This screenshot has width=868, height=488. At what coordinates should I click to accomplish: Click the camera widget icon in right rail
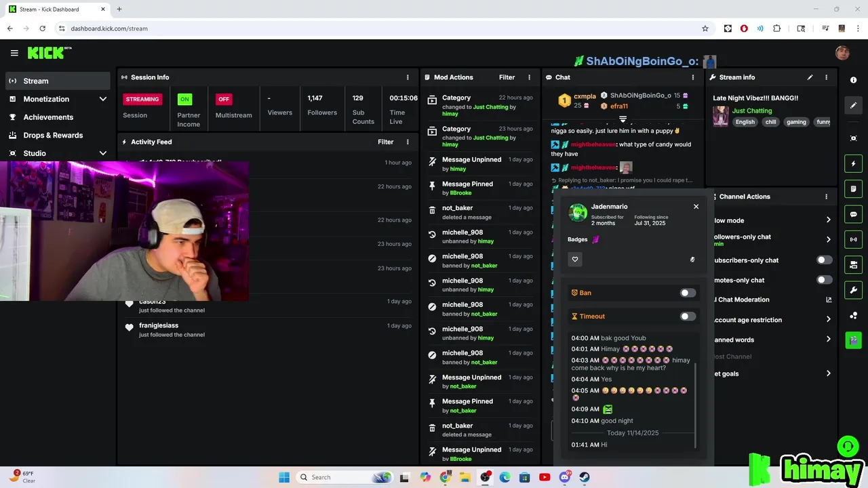(x=853, y=264)
